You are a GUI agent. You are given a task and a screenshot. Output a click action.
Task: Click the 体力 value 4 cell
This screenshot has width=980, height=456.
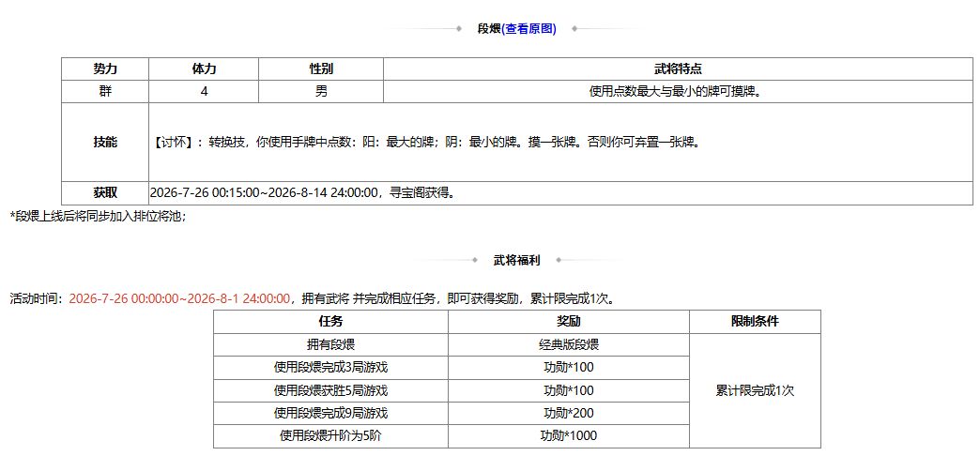click(204, 92)
